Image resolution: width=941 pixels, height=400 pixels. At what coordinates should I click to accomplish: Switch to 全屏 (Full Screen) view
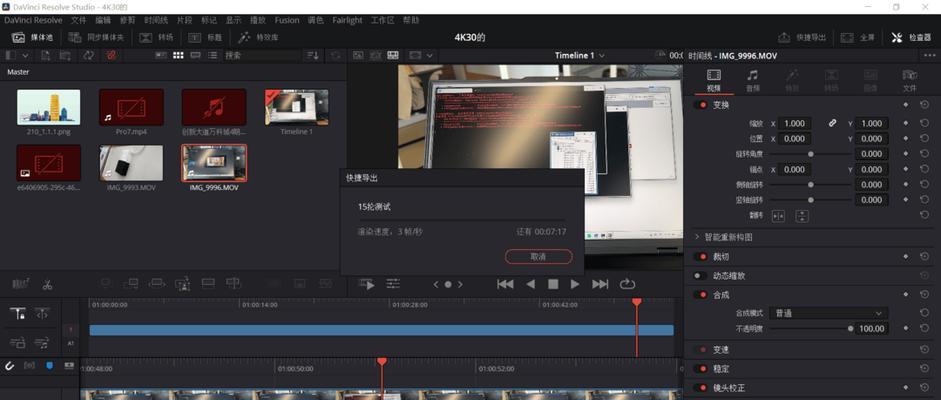coord(858,37)
